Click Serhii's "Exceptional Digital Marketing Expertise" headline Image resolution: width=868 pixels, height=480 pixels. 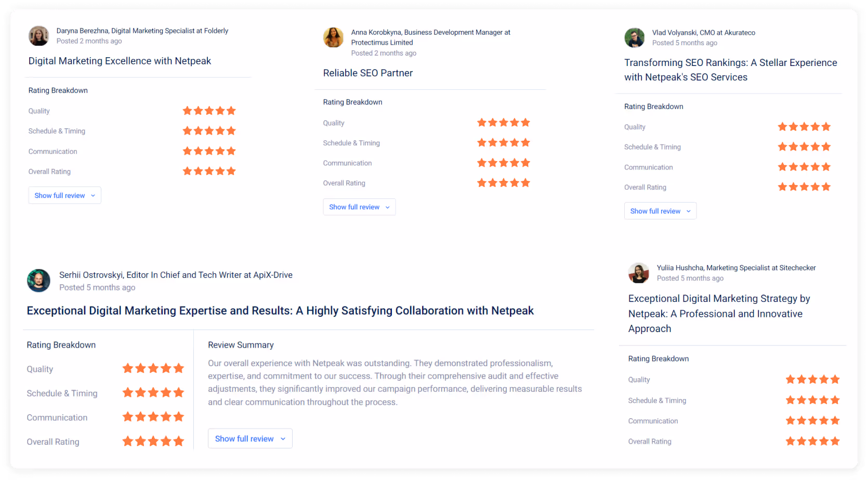pos(280,311)
